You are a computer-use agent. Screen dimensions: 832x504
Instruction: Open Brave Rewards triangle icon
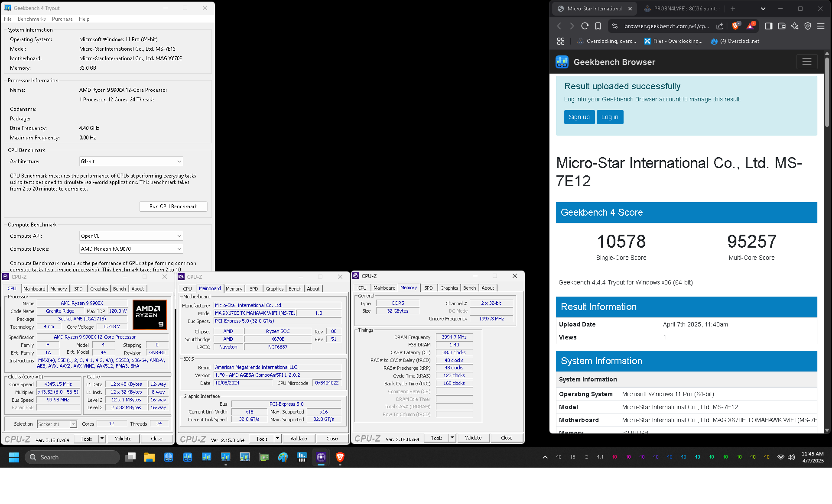click(751, 26)
